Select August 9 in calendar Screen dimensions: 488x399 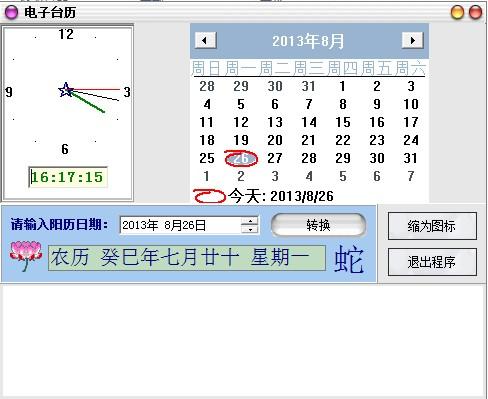377,104
